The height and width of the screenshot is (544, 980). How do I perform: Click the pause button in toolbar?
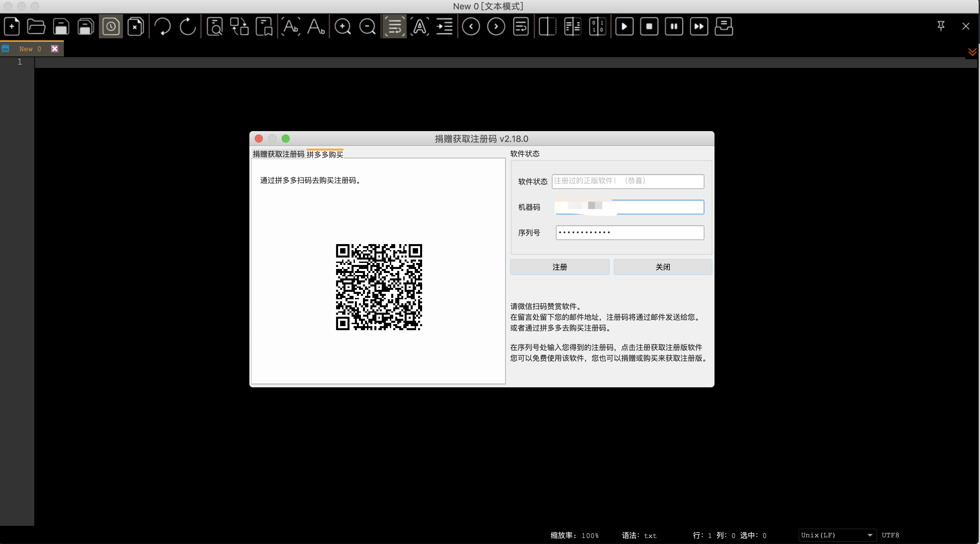(x=674, y=27)
